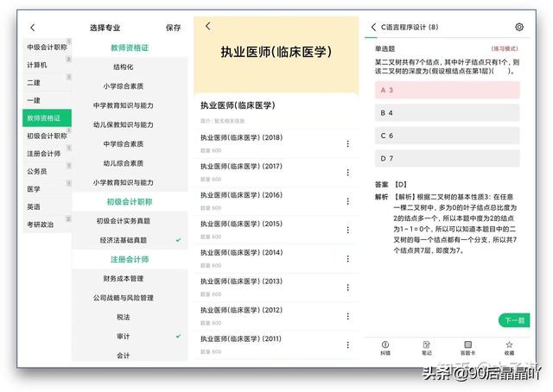Viewport: 553px width, 392px height.
Task: Switch to 考研政治 category
Action: (47, 224)
